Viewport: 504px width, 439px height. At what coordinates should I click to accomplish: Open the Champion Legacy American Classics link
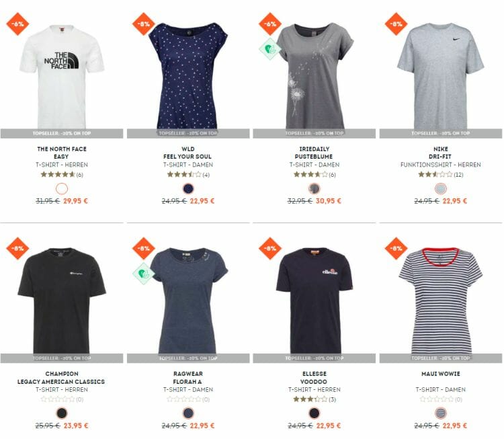[x=61, y=378]
